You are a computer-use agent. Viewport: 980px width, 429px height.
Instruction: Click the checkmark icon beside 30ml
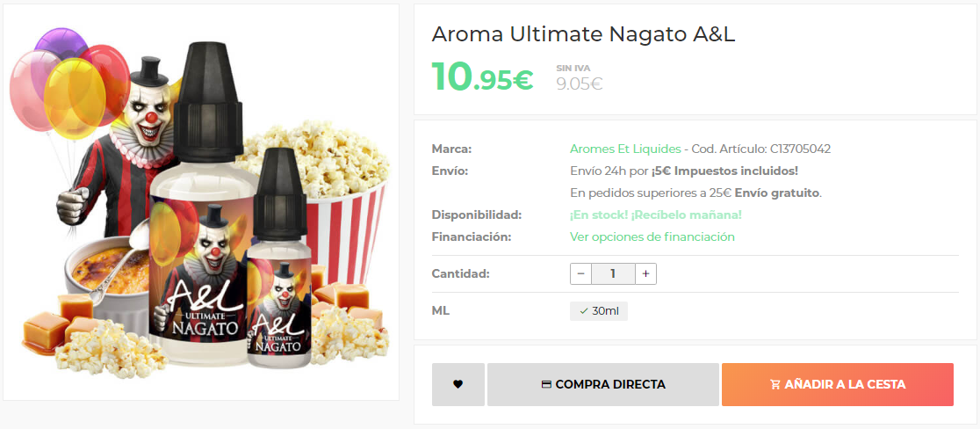pyautogui.click(x=584, y=311)
